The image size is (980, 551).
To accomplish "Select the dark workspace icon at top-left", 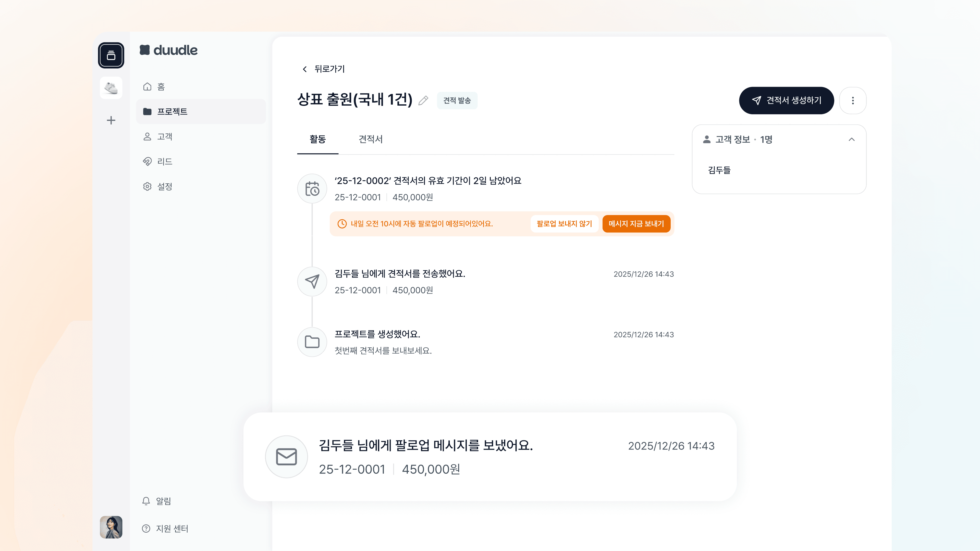I will point(111,56).
